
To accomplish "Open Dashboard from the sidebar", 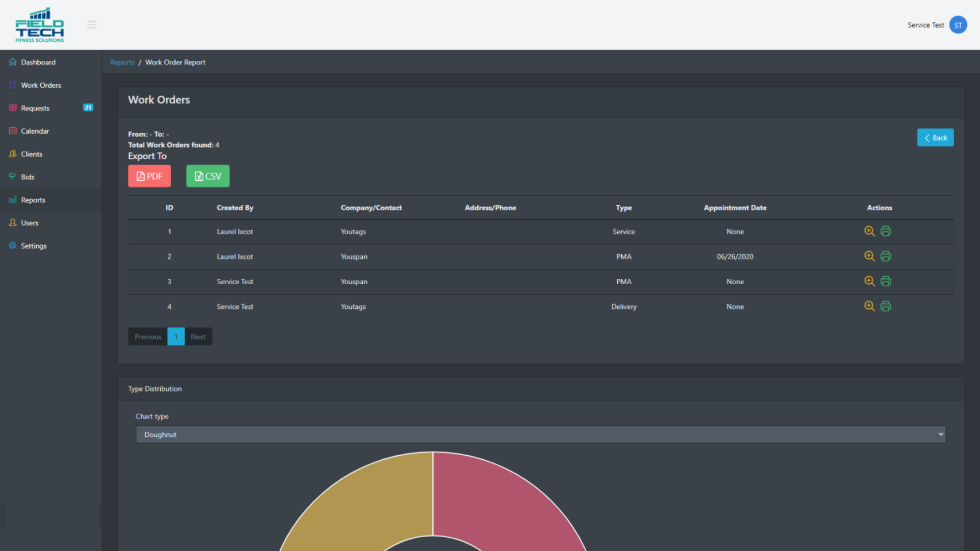I will 38,62.
